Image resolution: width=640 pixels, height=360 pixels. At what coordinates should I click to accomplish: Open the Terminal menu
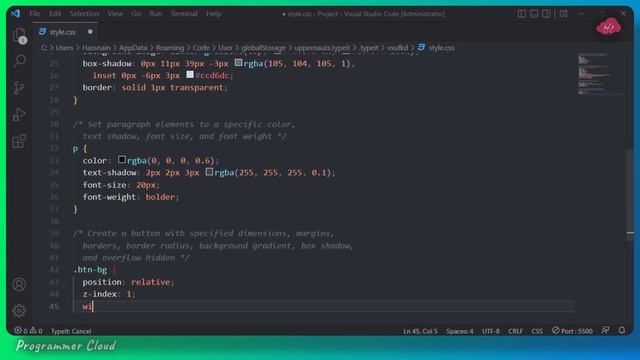[x=184, y=13]
